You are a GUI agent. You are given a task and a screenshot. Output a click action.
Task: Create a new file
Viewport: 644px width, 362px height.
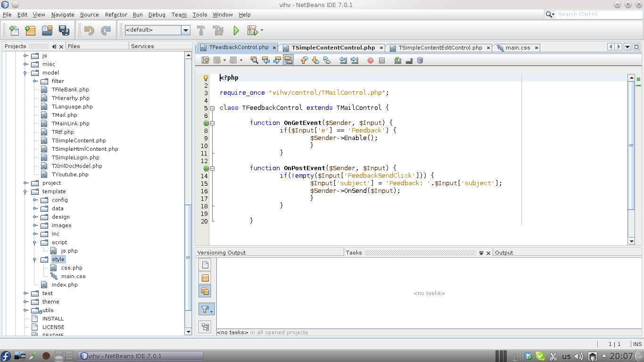(14, 30)
